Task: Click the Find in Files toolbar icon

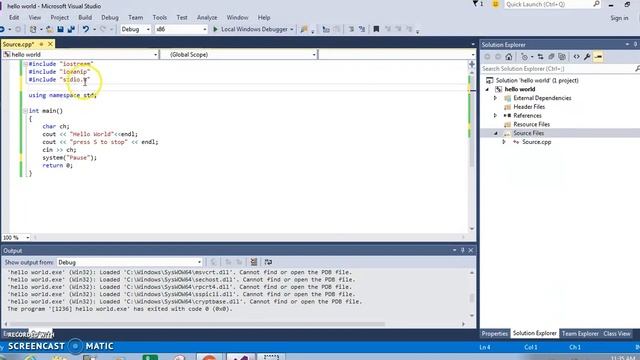Action: point(304,29)
